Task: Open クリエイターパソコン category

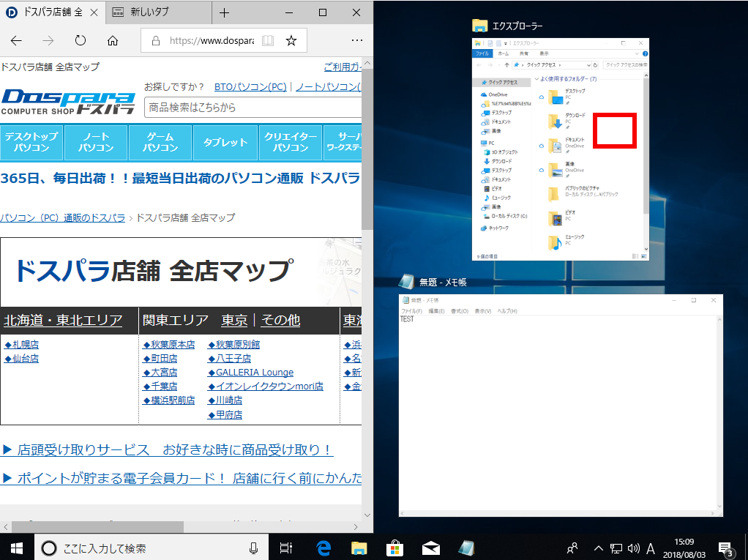Action: pyautogui.click(x=291, y=142)
